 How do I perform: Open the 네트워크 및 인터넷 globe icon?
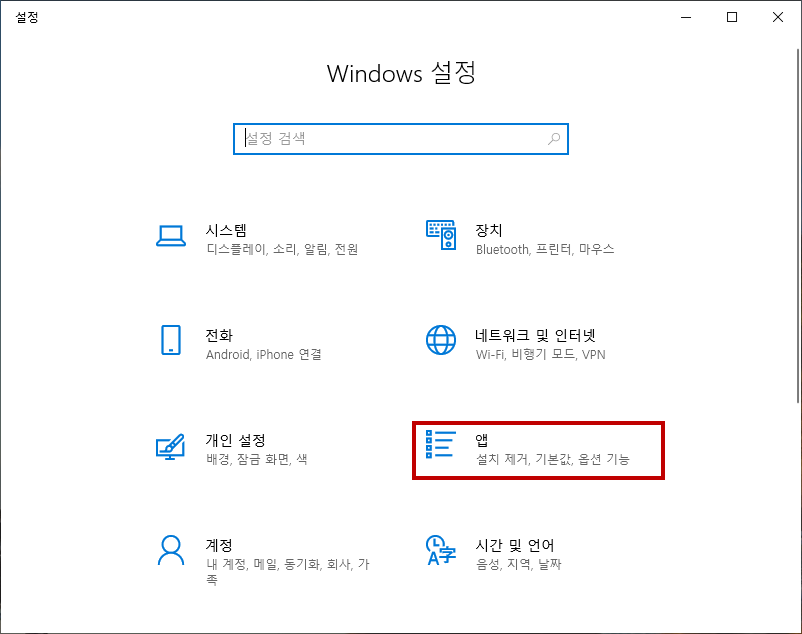pyautogui.click(x=441, y=340)
